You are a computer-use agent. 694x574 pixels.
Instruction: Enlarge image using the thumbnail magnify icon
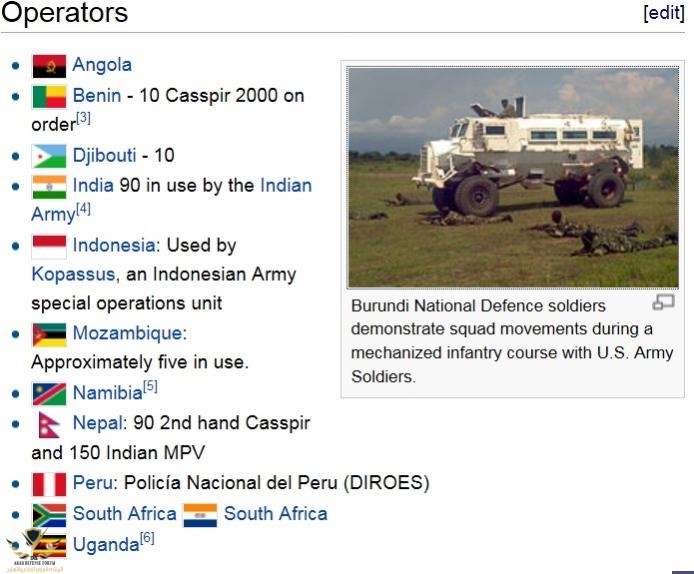tap(663, 303)
